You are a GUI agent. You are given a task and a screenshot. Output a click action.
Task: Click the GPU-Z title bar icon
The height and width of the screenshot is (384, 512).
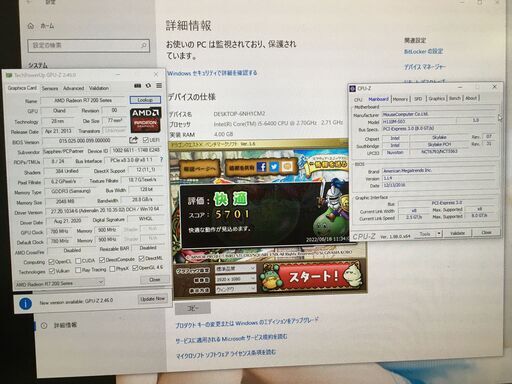point(9,75)
